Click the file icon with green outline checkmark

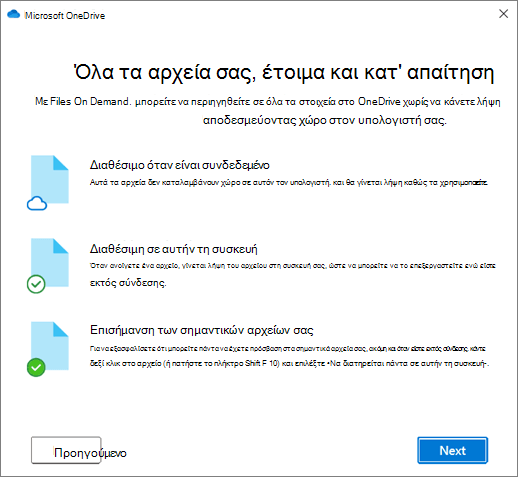click(x=50, y=263)
